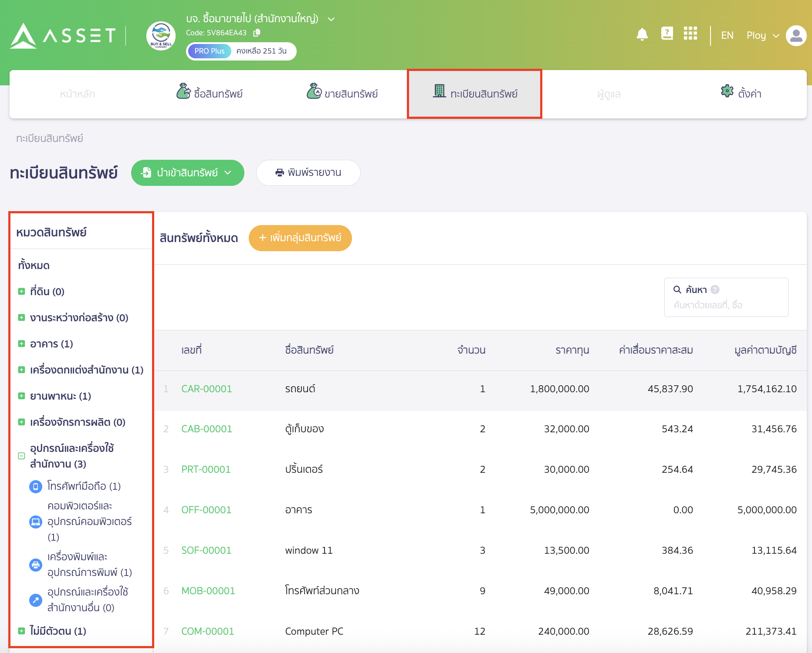Expand the company name dropdown

click(332, 19)
